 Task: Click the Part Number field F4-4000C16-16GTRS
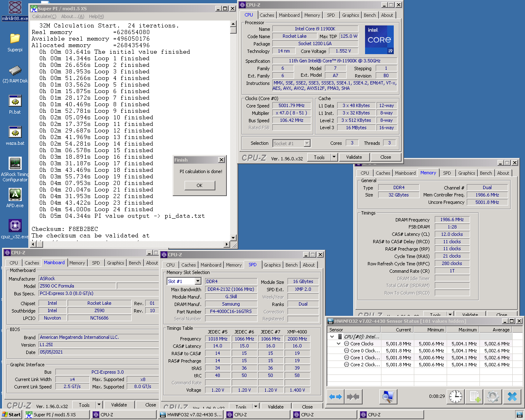tap(231, 311)
